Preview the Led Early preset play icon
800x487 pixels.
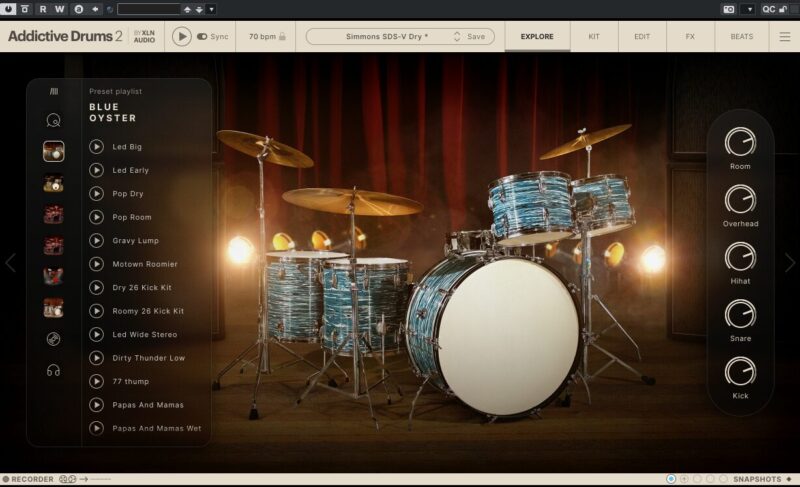(96, 170)
